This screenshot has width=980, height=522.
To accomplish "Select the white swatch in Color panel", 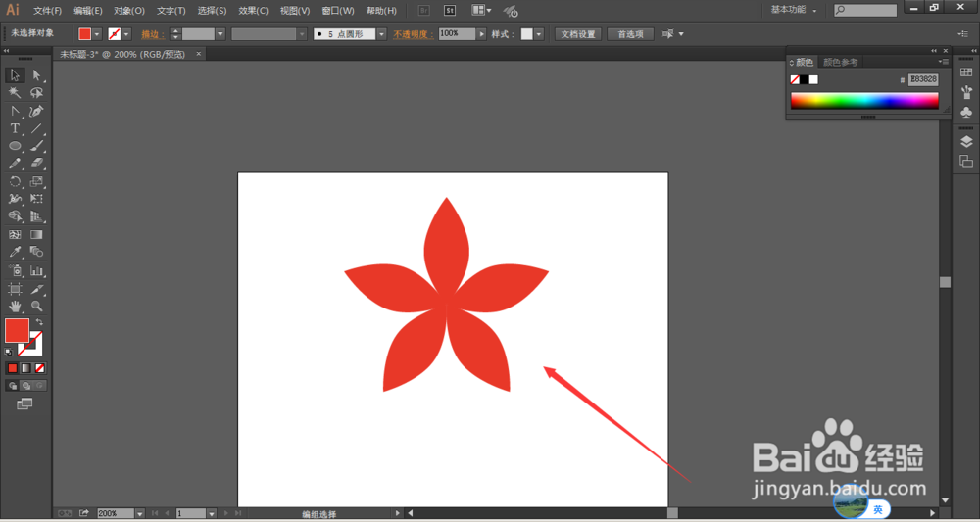I will [813, 79].
